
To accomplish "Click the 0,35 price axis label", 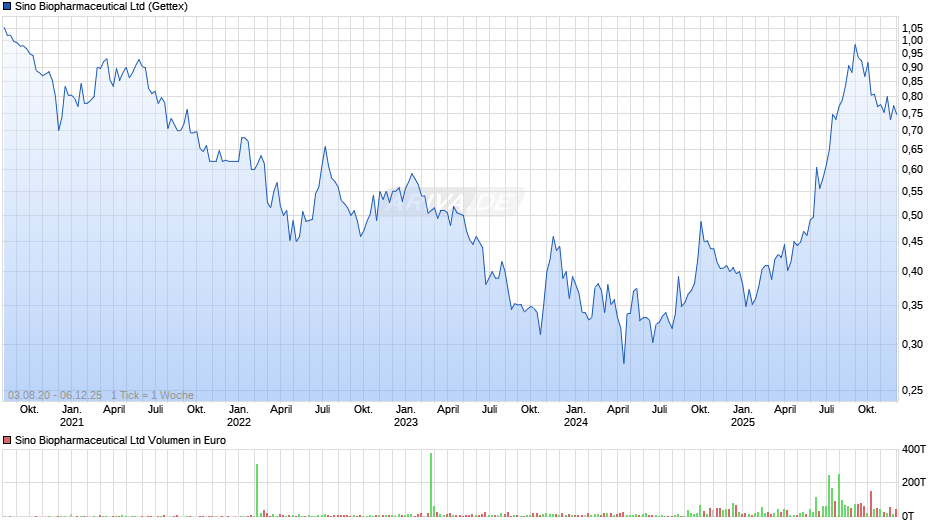I will (912, 305).
